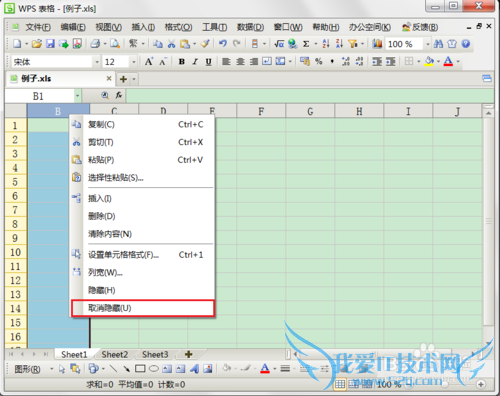Screen dimensions: 500x396
Task: Click the Print icon
Action: click(95, 44)
